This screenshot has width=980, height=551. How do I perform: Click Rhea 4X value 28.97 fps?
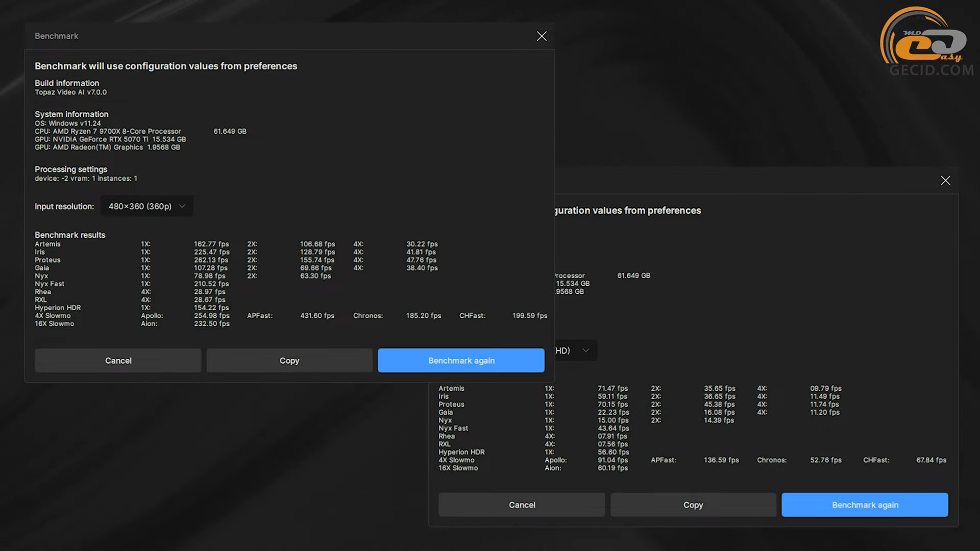tap(209, 292)
